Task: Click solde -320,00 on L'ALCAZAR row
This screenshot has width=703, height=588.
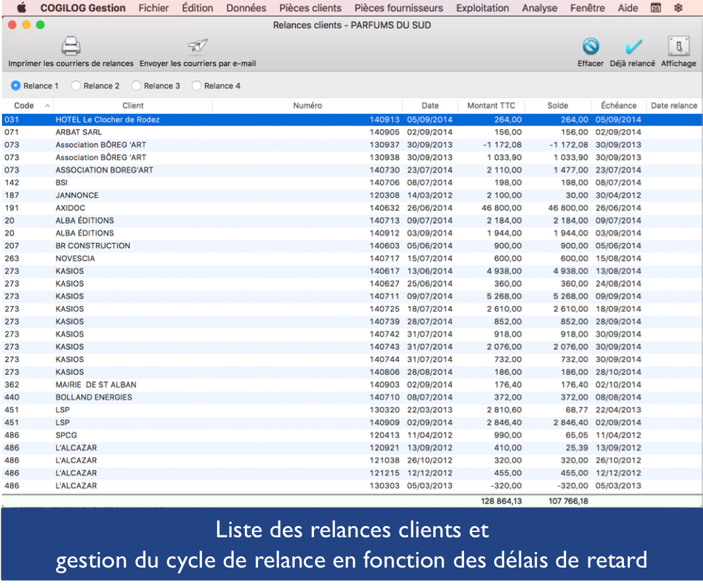Action: [573, 486]
